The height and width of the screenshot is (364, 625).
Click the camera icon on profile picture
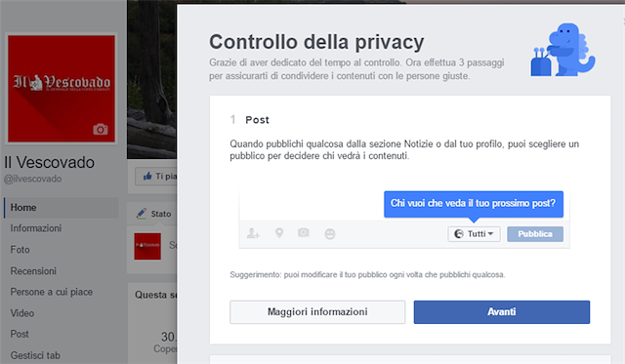click(101, 130)
